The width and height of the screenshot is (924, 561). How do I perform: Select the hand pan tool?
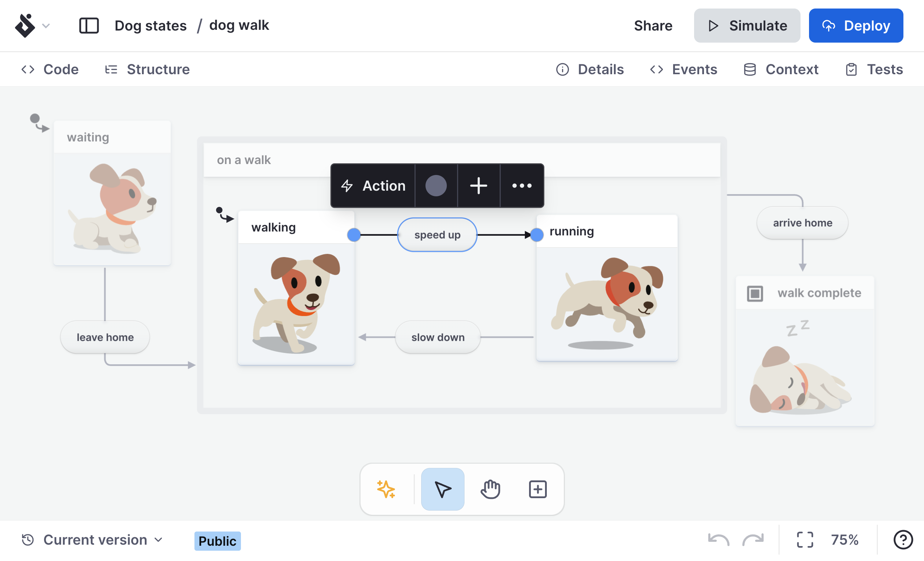pos(490,489)
